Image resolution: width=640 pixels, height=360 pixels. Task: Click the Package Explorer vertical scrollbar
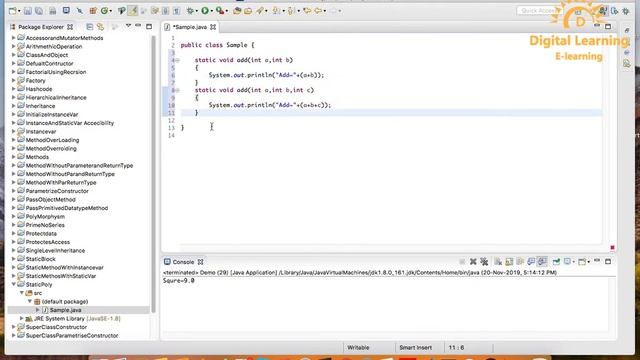[x=153, y=173]
